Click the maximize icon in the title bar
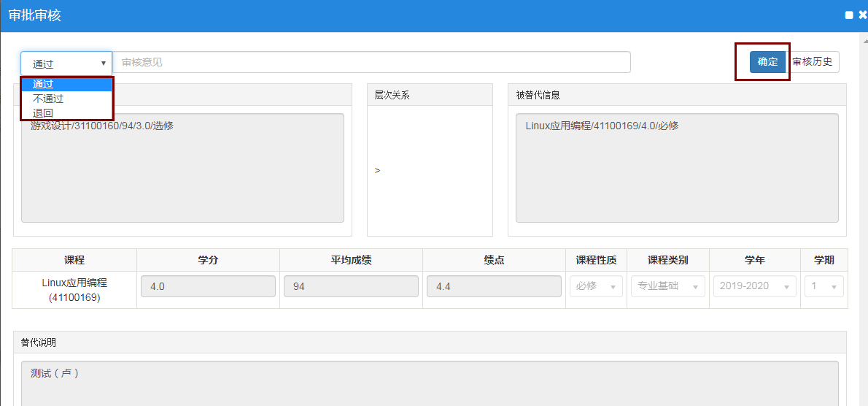This screenshot has height=406, width=868. coord(848,15)
